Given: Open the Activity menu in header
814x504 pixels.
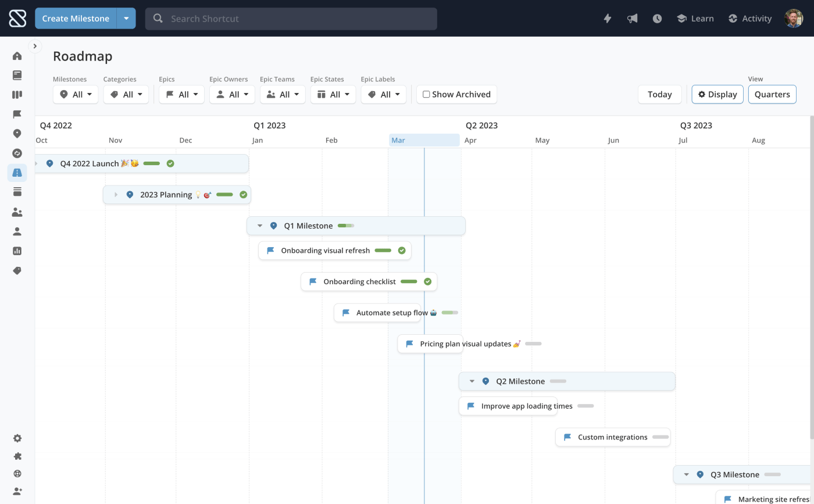Looking at the screenshot, I should point(749,19).
